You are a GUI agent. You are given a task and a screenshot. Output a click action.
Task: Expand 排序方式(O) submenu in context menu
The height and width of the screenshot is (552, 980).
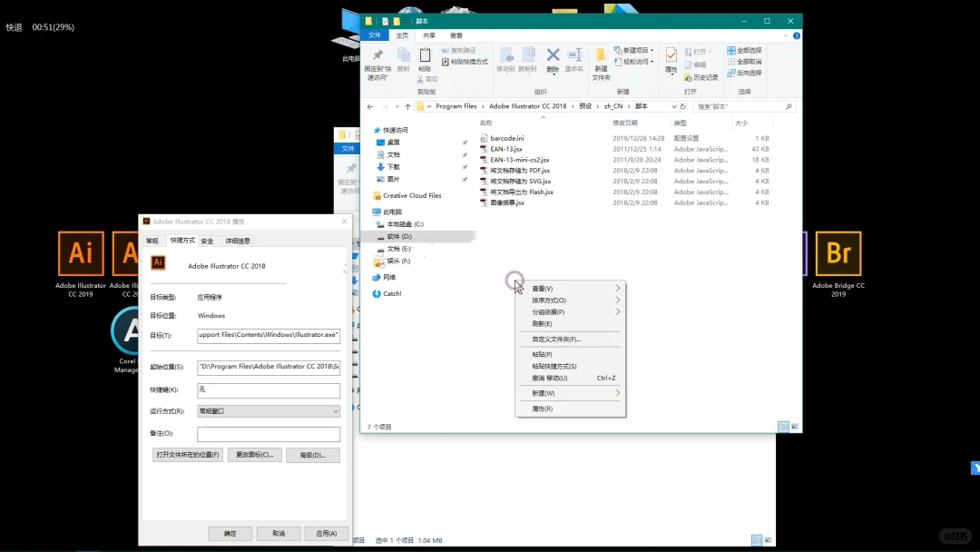tap(570, 301)
